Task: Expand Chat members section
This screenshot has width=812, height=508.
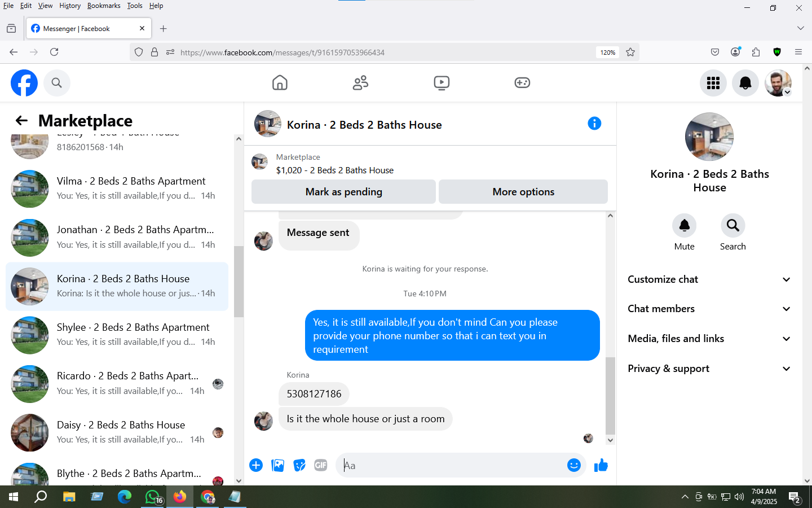Action: pos(709,309)
